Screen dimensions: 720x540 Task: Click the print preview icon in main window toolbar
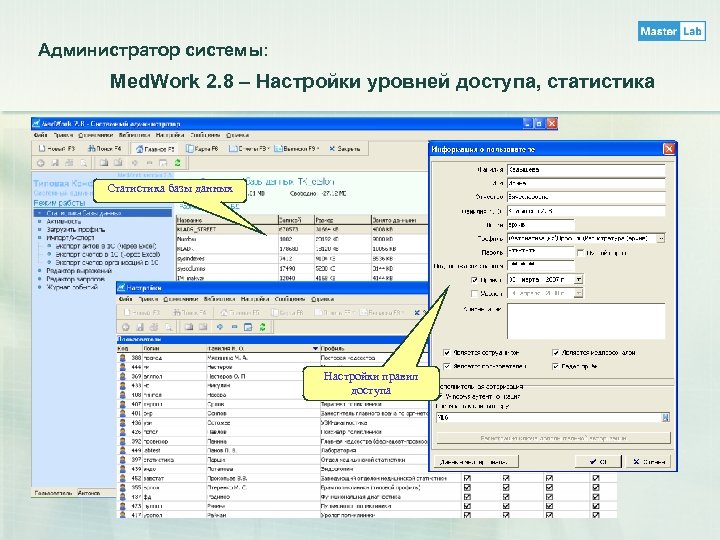[x=84, y=163]
